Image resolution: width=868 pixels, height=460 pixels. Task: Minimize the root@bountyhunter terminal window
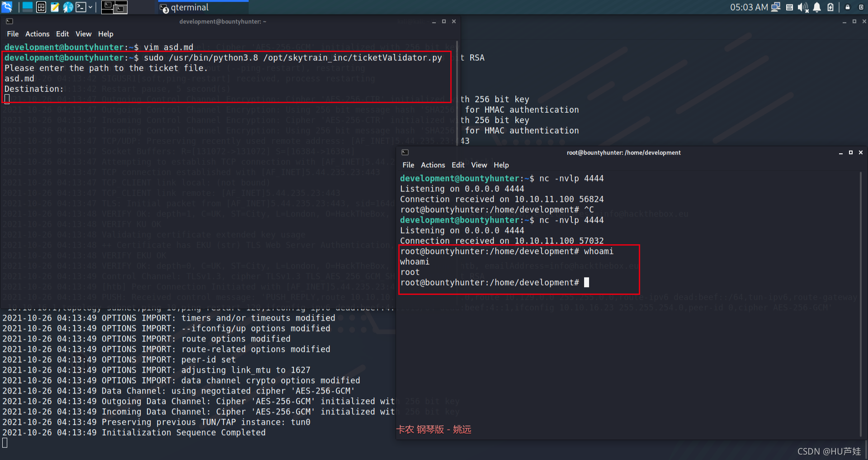click(x=841, y=152)
